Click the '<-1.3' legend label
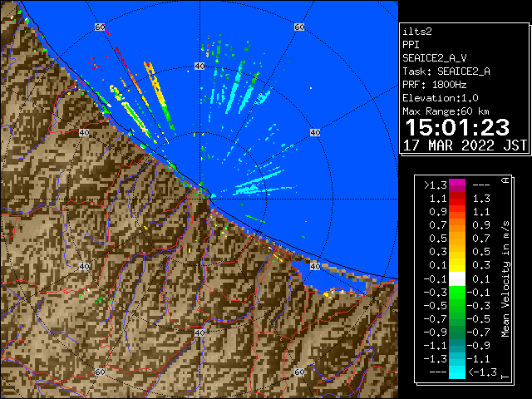The width and height of the screenshot is (532, 399). [x=482, y=372]
